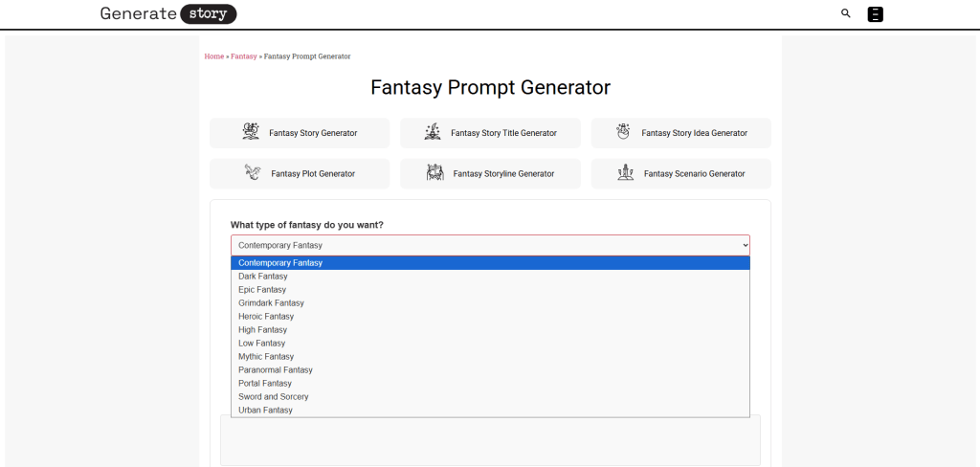The image size is (980, 467).
Task: Choose Portal Fantasy option
Action: coord(491,383)
